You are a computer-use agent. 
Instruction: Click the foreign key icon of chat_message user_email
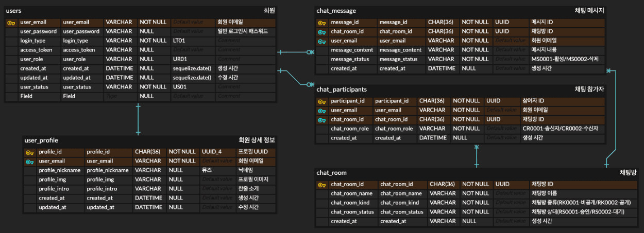(322, 41)
